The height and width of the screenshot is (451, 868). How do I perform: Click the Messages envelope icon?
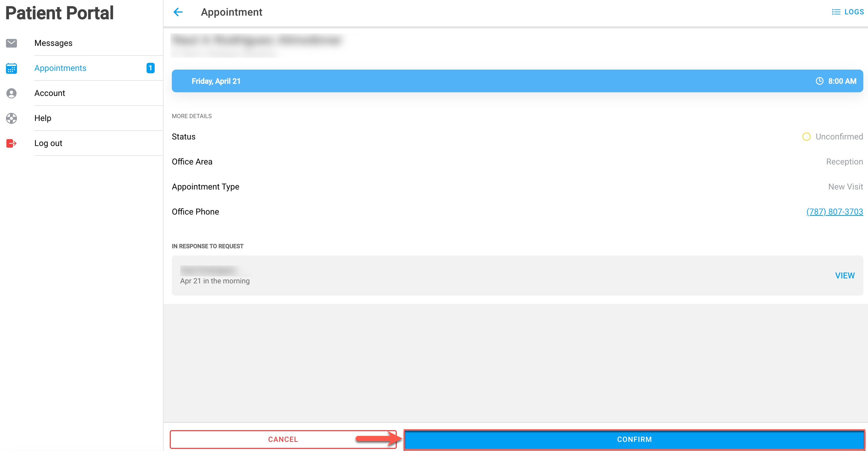11,43
